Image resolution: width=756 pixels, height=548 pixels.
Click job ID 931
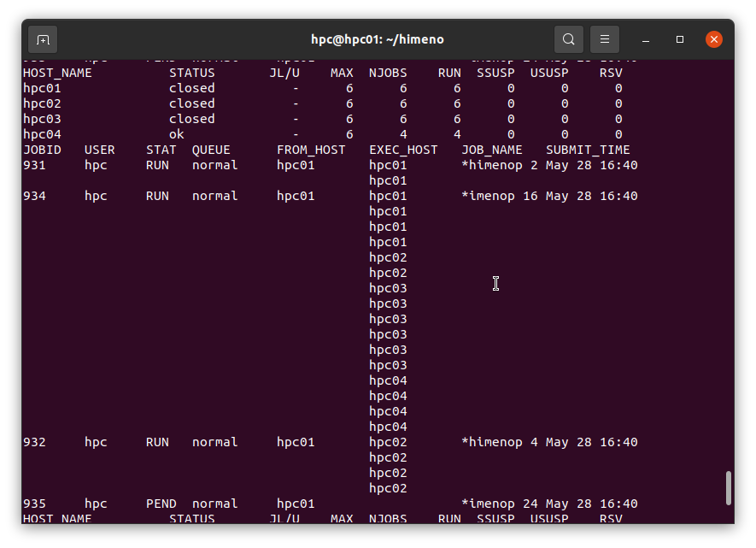coord(34,166)
